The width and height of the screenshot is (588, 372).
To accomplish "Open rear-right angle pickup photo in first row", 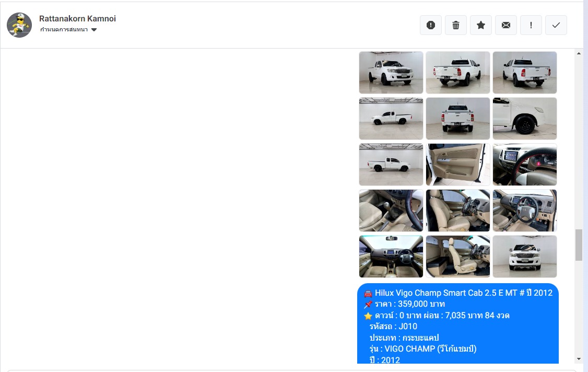I will point(525,73).
